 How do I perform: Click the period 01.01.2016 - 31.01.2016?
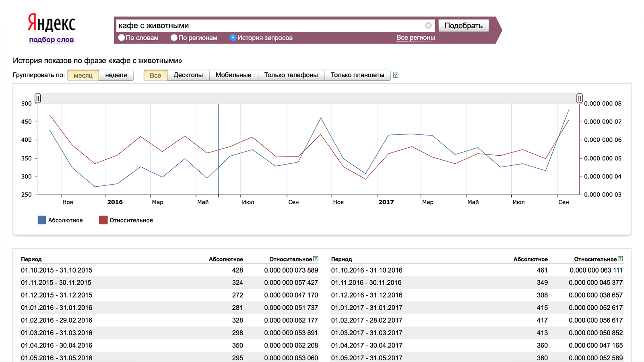click(57, 308)
